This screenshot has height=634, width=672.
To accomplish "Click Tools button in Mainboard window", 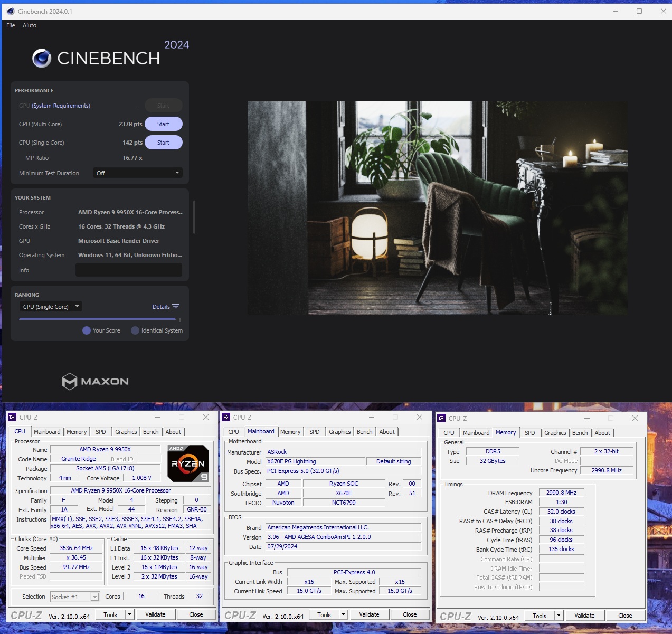I will (x=324, y=614).
